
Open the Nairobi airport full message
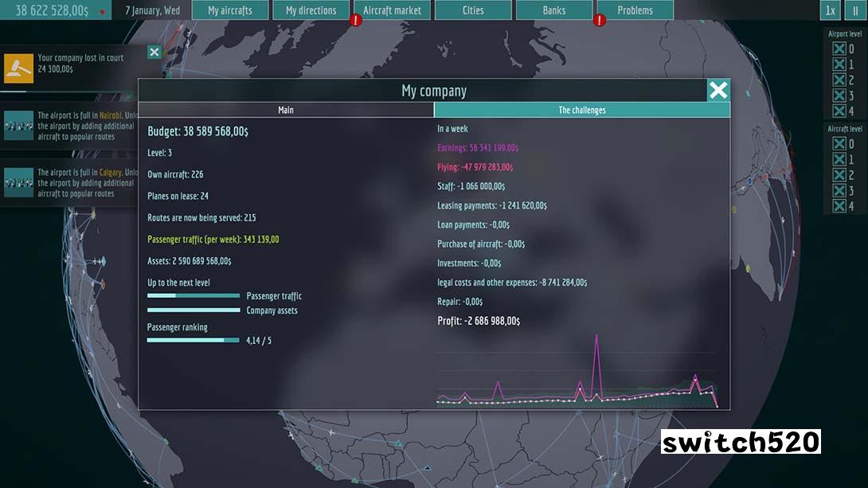coord(88,126)
